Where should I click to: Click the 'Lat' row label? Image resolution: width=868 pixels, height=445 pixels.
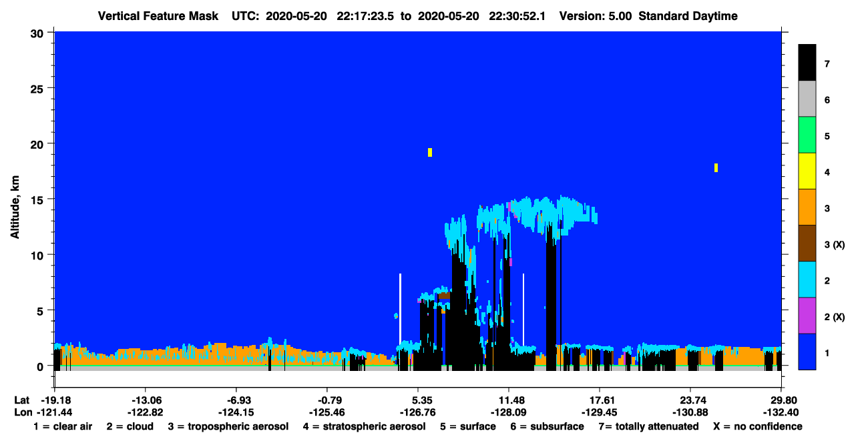point(21,400)
